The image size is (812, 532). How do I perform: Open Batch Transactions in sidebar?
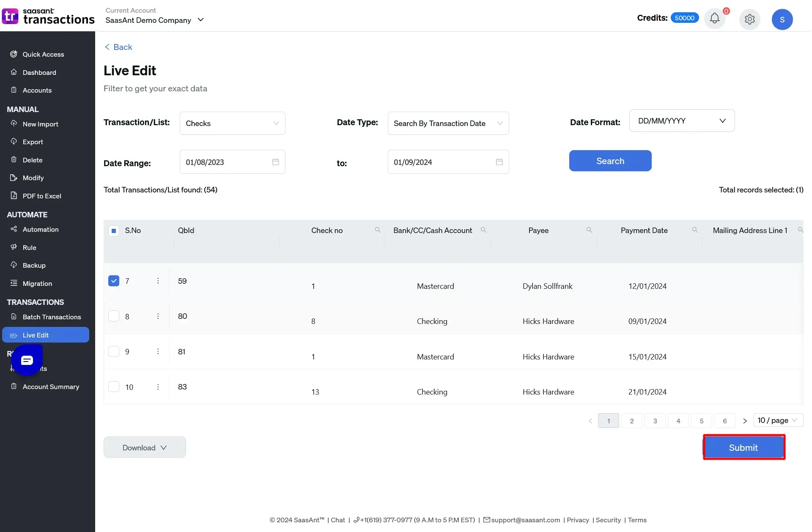[52, 317]
